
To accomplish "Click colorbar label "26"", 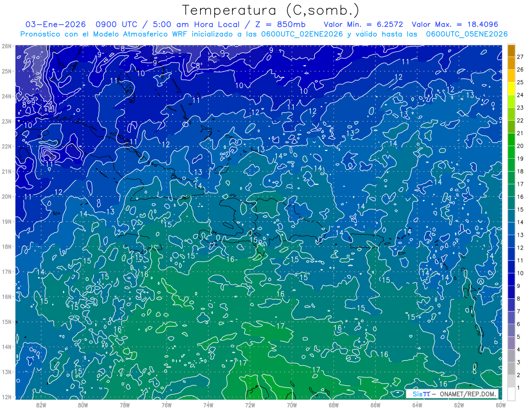I will pyautogui.click(x=520, y=70).
